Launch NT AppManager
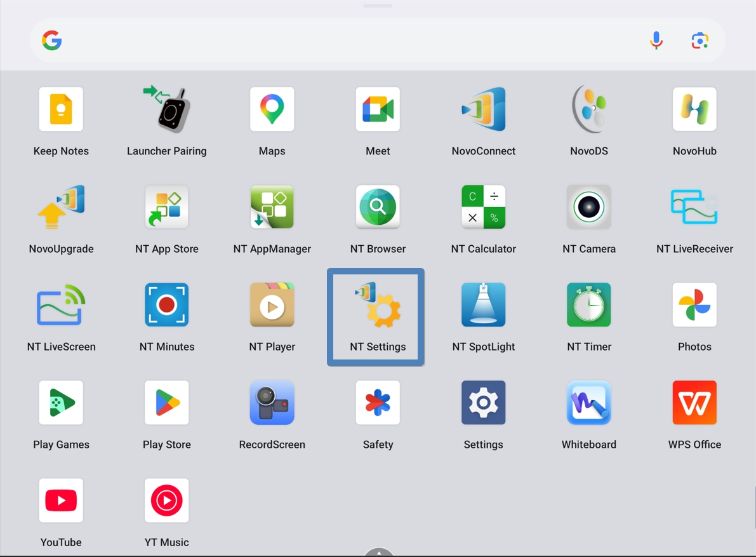Viewport: 756px width, 557px height. (272, 208)
